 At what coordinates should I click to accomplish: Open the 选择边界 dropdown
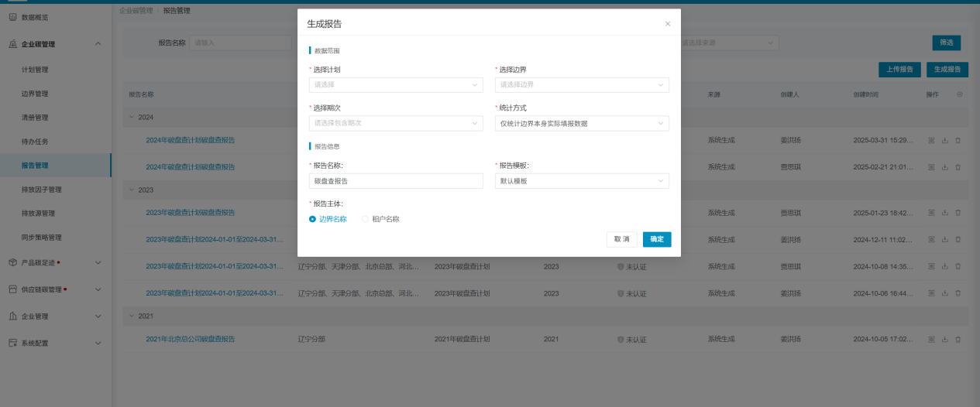point(581,84)
